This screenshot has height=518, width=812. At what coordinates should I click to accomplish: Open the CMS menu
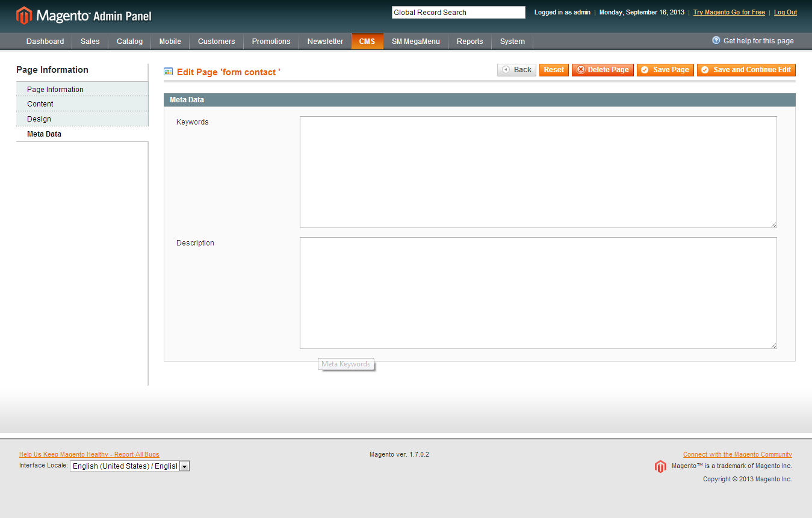[x=367, y=42]
